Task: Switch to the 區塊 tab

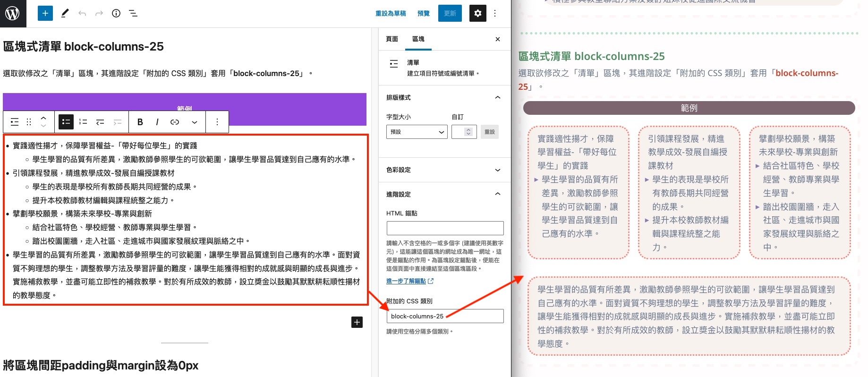Action: tap(418, 39)
